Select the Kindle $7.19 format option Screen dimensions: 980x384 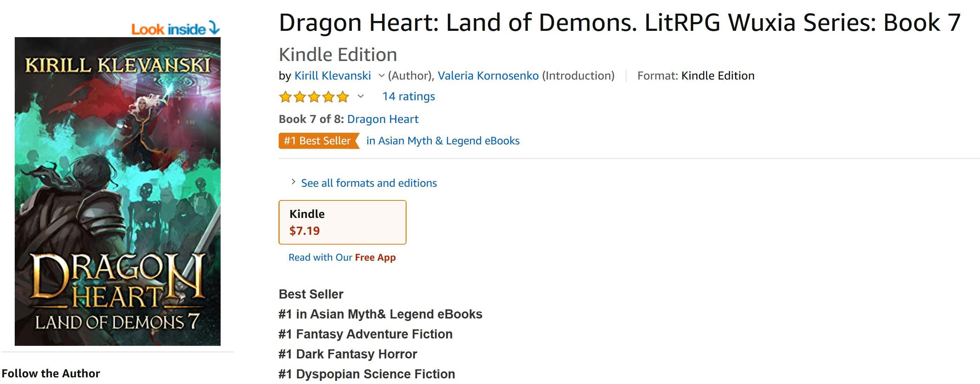pyautogui.click(x=342, y=222)
